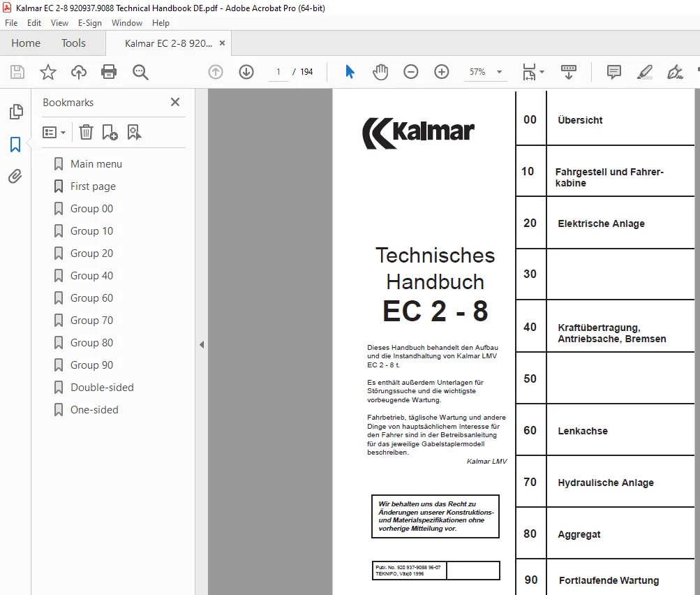Go to previous page arrow

click(x=216, y=72)
